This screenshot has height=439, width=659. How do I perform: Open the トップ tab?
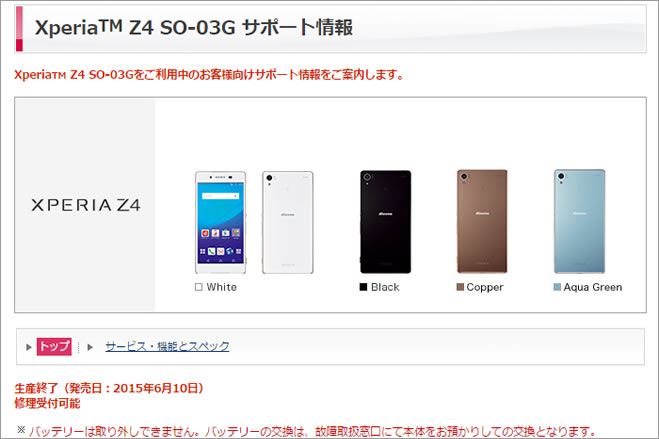pyautogui.click(x=54, y=347)
